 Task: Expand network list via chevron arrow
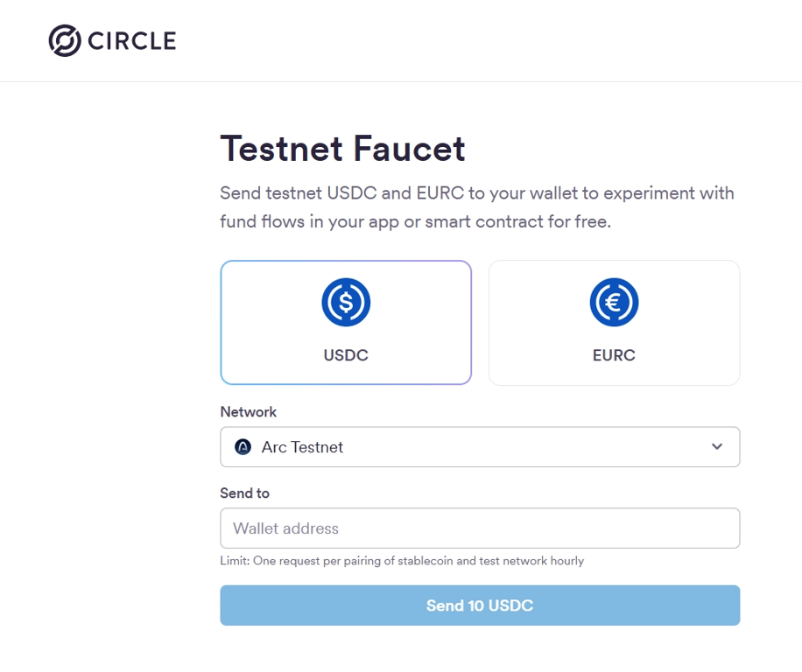[717, 447]
